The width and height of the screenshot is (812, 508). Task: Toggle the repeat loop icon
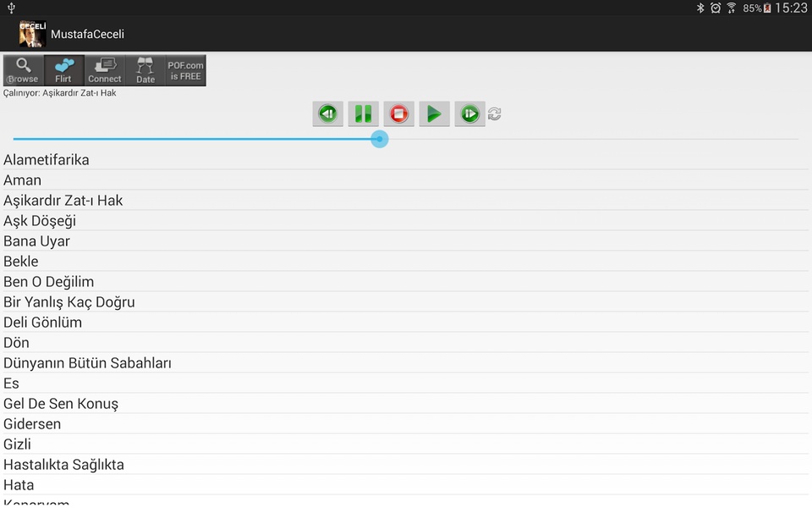[495, 113]
